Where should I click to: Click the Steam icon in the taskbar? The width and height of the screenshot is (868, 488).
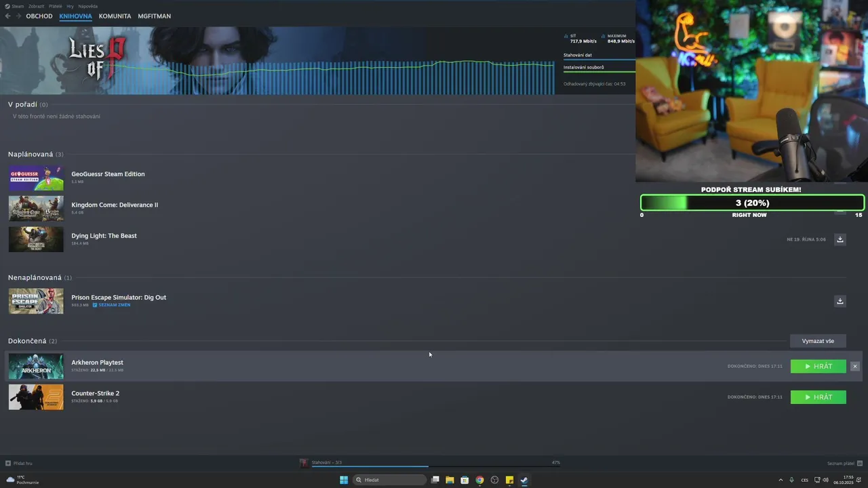coord(524,480)
